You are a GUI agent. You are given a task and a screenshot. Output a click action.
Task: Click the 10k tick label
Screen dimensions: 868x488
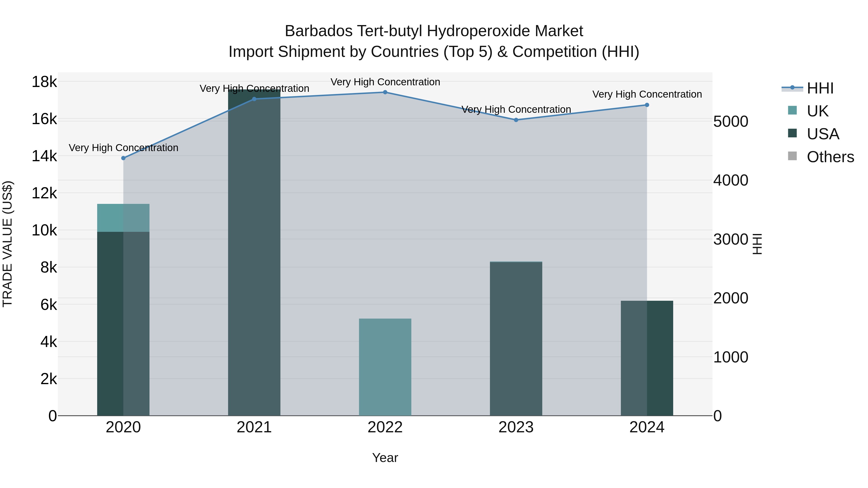[x=44, y=230]
